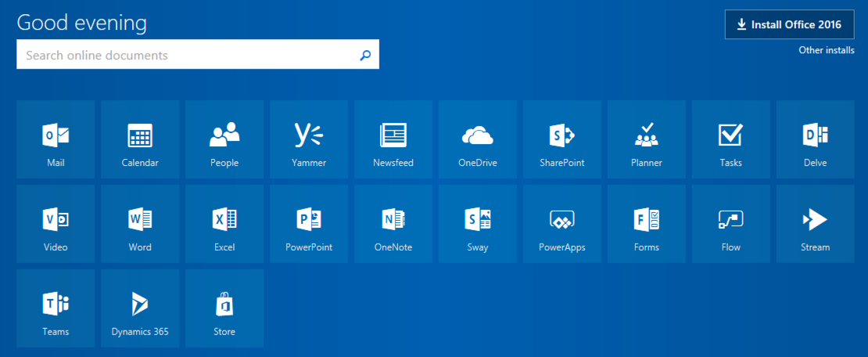This screenshot has width=868, height=357.
Task: Open Dynamics 365 tile
Action: [140, 308]
